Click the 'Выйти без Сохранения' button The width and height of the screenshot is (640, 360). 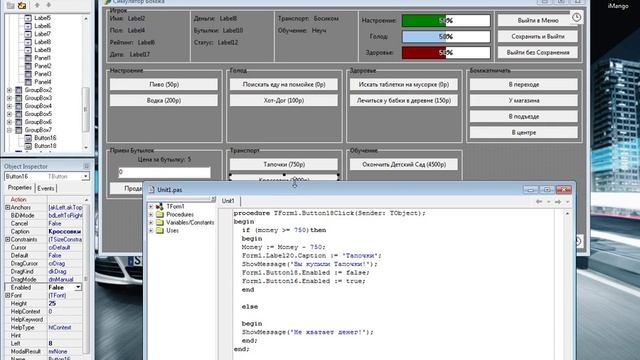point(538,52)
